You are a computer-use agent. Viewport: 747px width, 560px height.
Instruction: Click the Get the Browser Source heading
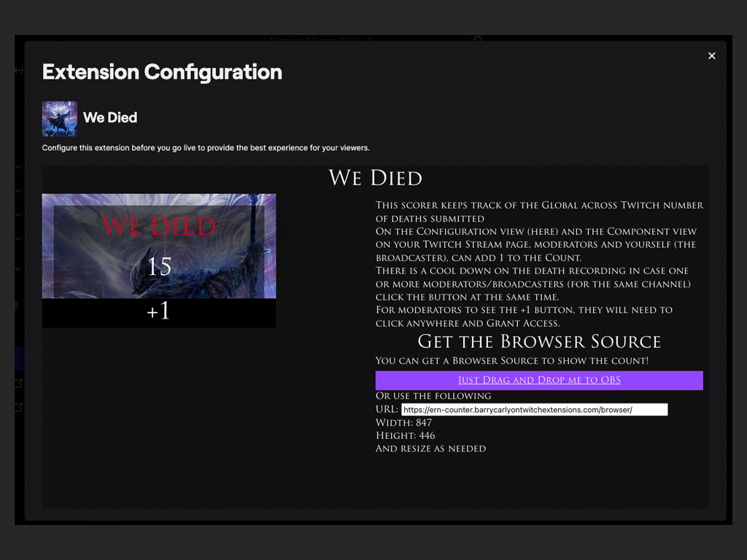click(539, 341)
